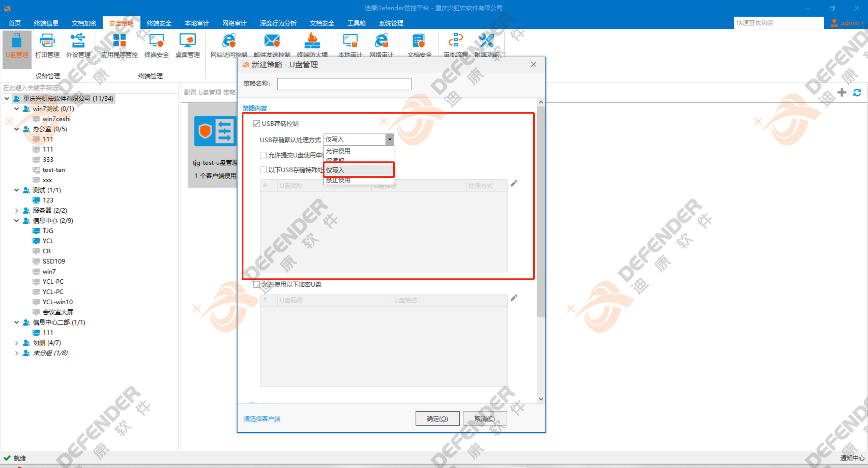This screenshot has width=868, height=468.
Task: Enable 允许使用以下加密U盘 checkbox
Action: pos(257,285)
